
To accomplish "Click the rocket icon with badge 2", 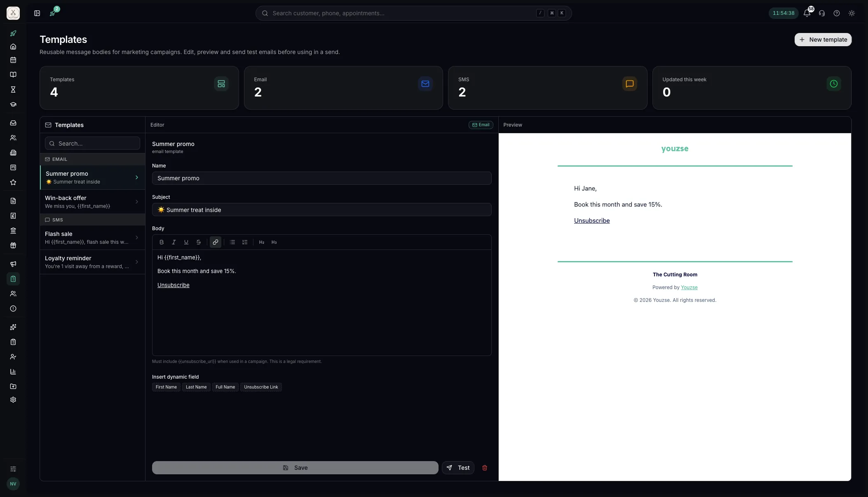I will tap(53, 13).
